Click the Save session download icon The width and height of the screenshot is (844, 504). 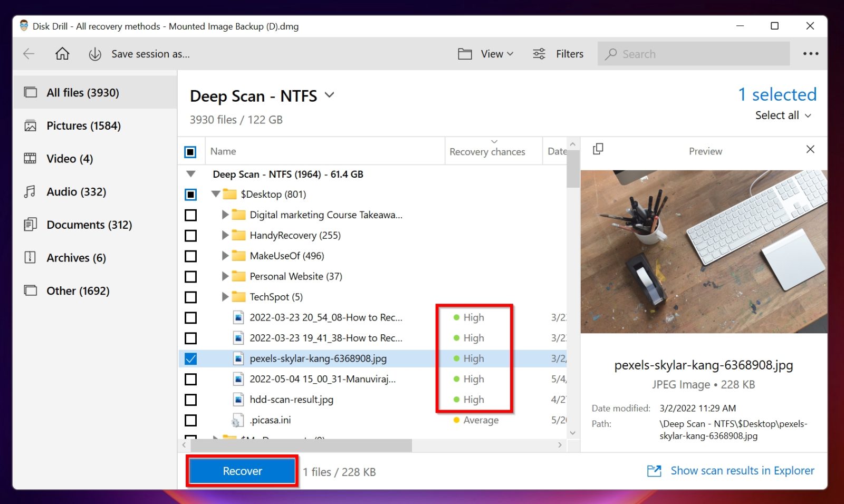95,54
